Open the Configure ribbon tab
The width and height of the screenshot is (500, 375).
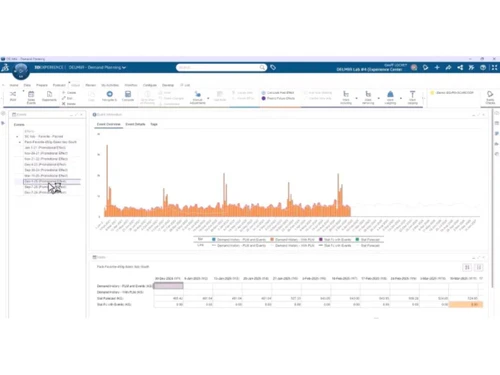click(150, 85)
